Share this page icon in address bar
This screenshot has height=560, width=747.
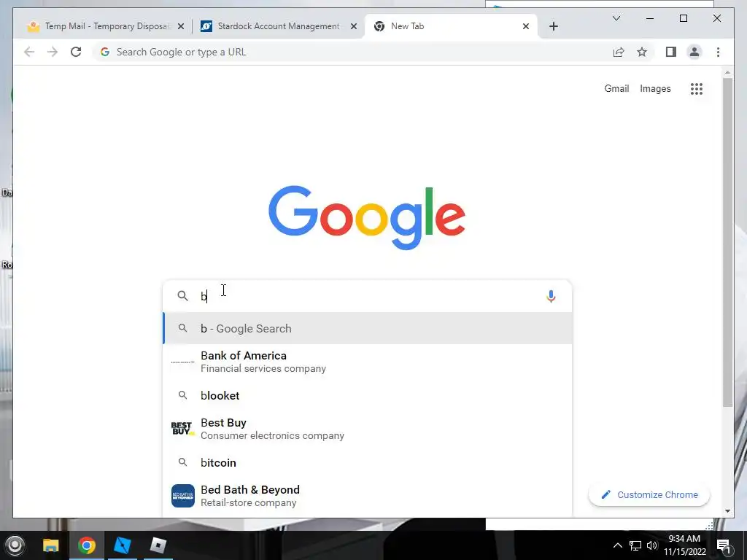(619, 52)
